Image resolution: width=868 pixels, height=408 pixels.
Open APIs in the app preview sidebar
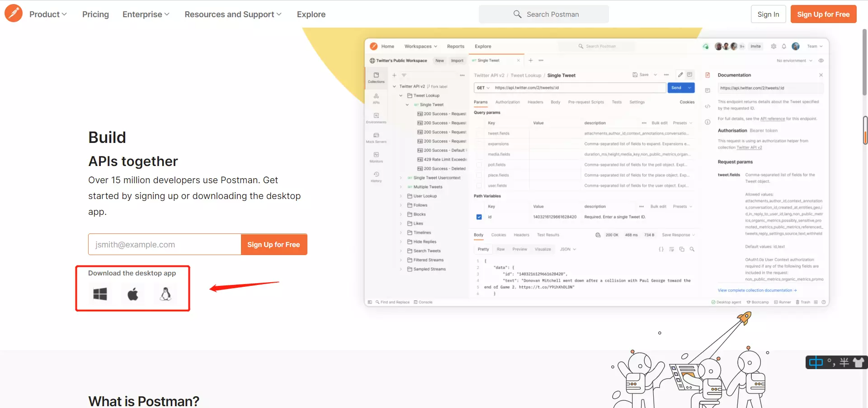click(376, 98)
